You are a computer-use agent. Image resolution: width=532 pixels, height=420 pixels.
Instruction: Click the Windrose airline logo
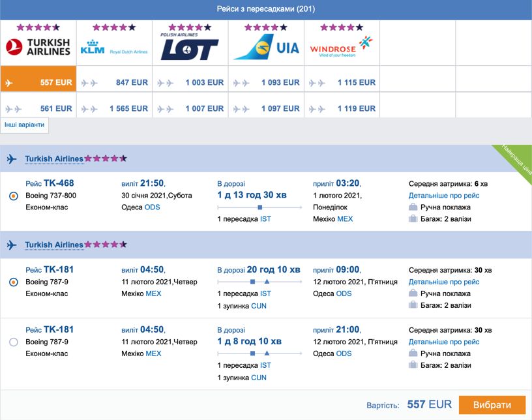pos(342,46)
